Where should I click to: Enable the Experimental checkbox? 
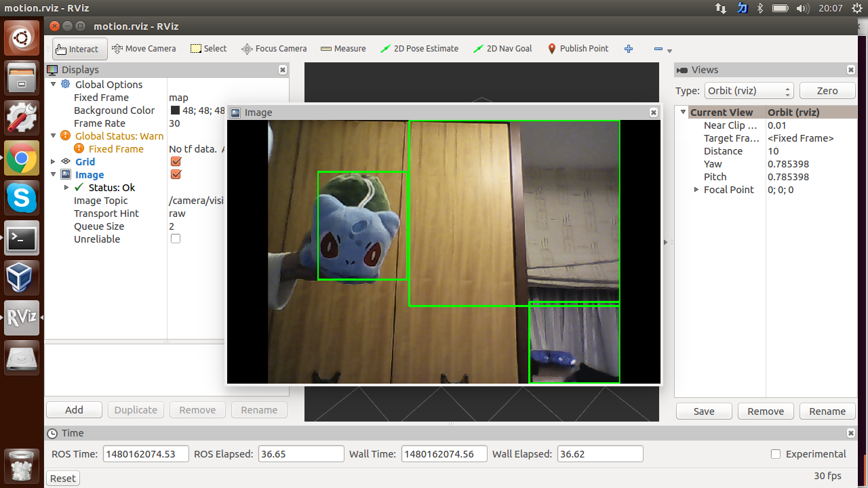(x=776, y=454)
